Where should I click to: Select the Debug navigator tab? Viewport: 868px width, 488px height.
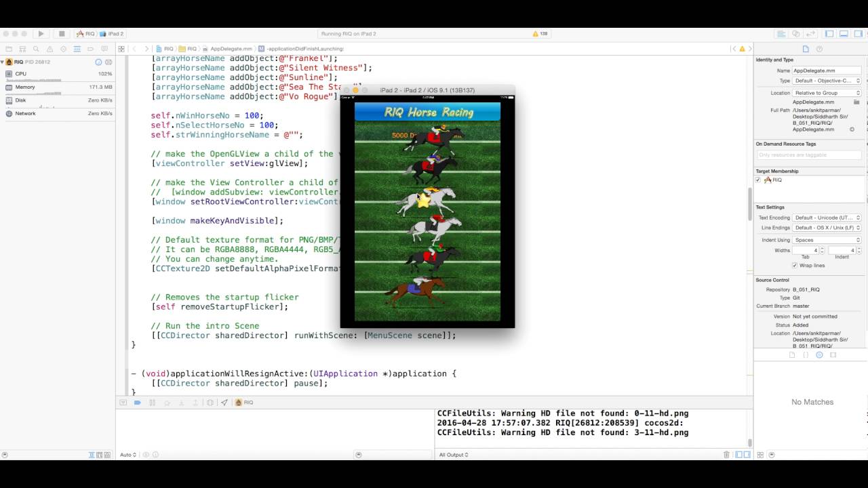point(78,49)
